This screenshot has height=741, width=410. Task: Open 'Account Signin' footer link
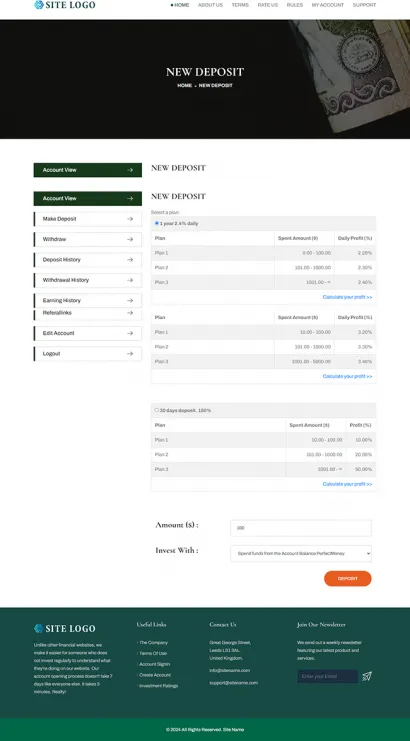154,664
